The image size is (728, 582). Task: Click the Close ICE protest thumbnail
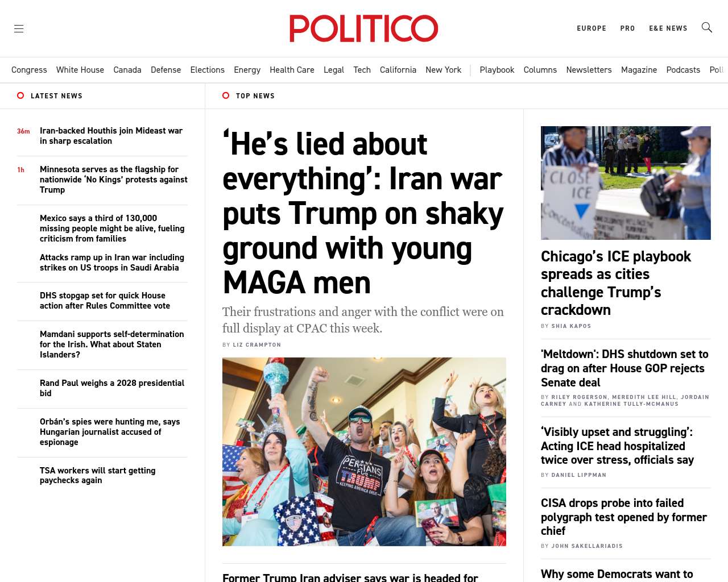[x=626, y=183]
